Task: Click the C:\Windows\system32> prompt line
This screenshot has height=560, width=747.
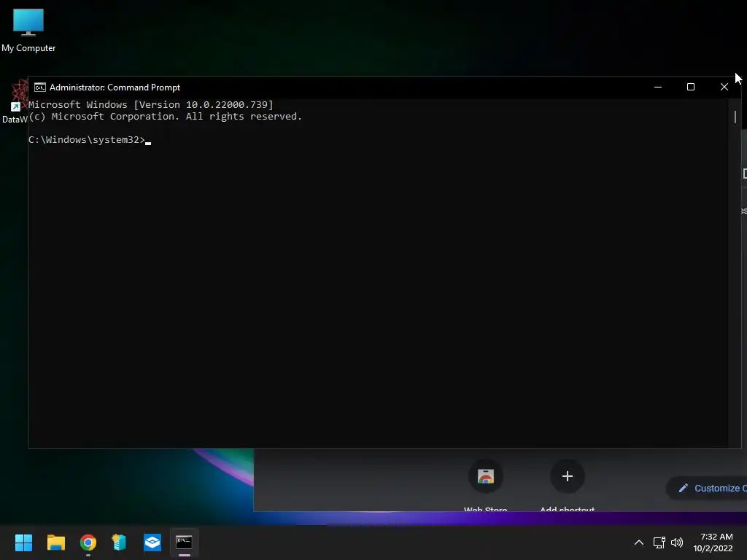Action: coord(90,140)
